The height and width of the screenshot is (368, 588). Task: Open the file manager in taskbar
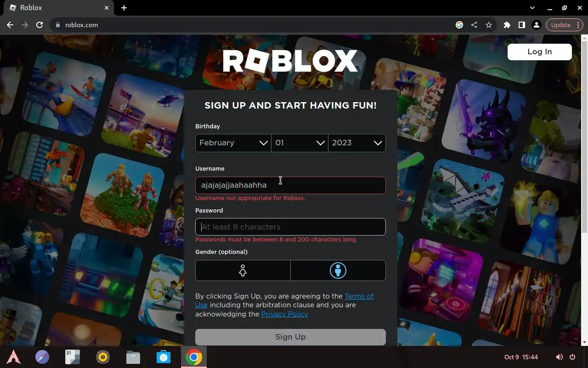[133, 357]
